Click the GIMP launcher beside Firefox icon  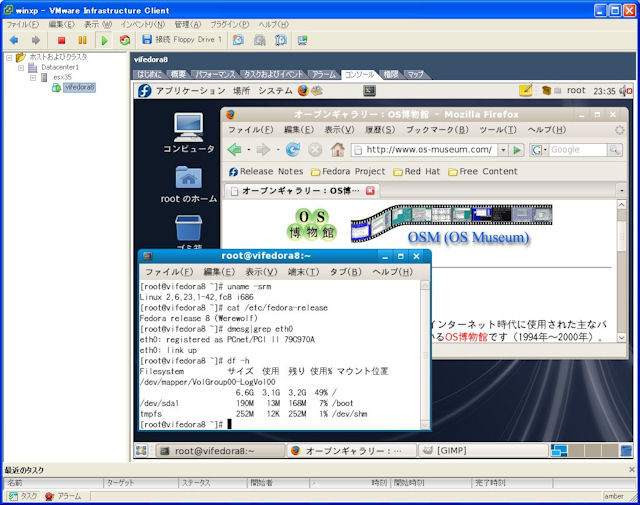point(317,90)
